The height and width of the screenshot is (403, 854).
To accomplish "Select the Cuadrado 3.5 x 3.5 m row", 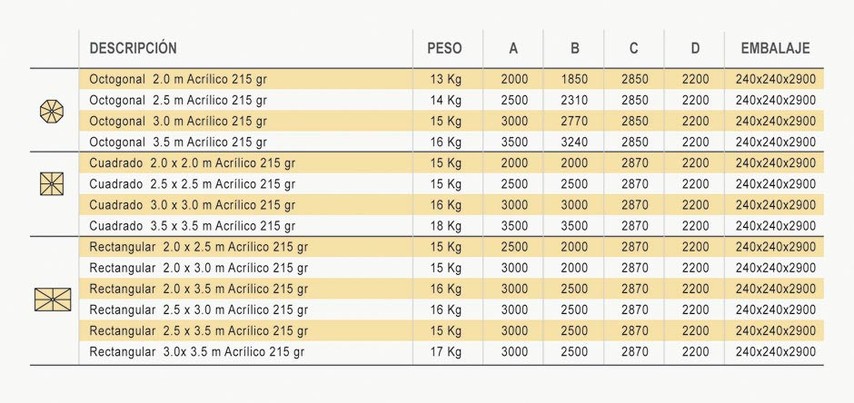I will click(x=451, y=225).
